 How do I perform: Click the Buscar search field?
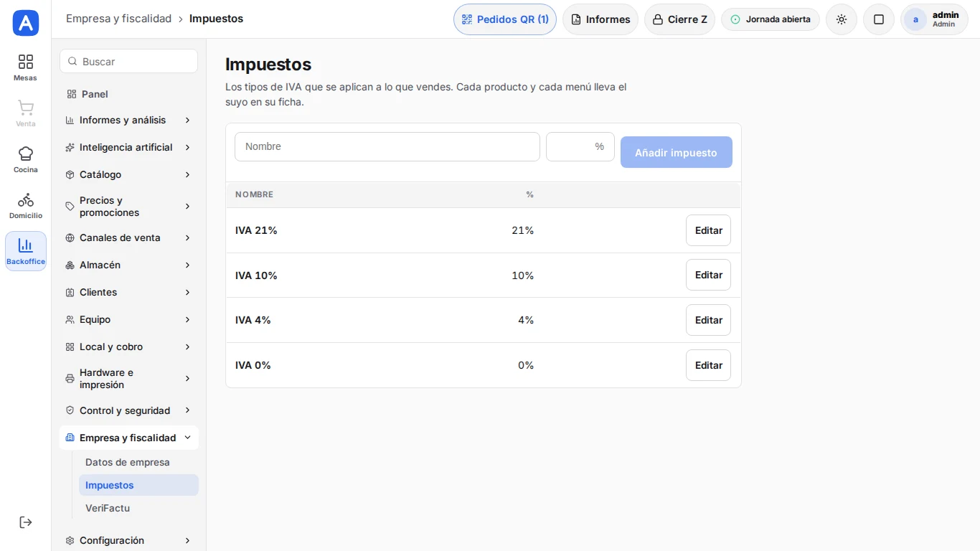pos(128,61)
